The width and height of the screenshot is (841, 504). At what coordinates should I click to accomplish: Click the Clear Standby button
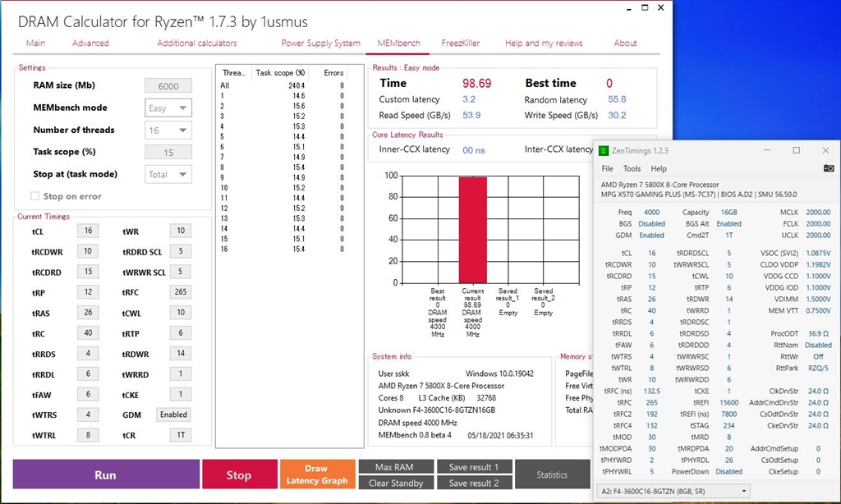[x=396, y=483]
